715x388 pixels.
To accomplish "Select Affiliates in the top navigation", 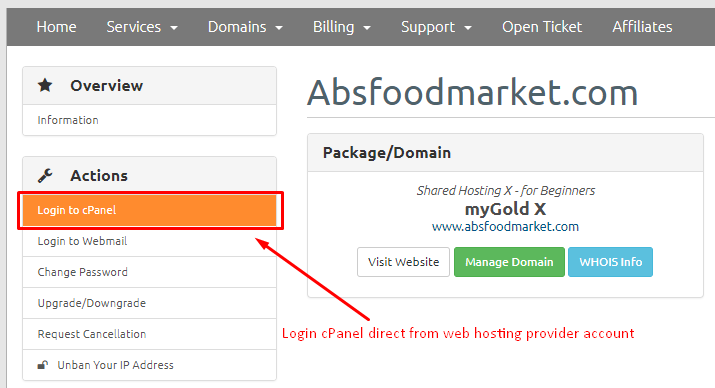I will [x=642, y=27].
